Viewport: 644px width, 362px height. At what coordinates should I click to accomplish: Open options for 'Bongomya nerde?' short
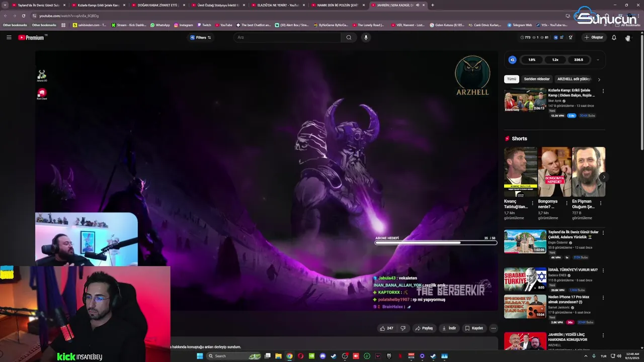567,203
